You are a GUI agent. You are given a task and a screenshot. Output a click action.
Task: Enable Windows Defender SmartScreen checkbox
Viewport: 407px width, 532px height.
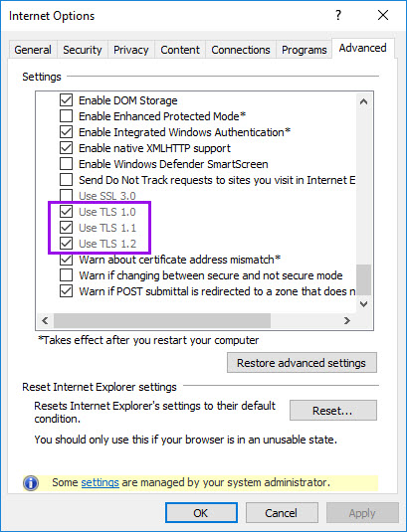[66, 163]
